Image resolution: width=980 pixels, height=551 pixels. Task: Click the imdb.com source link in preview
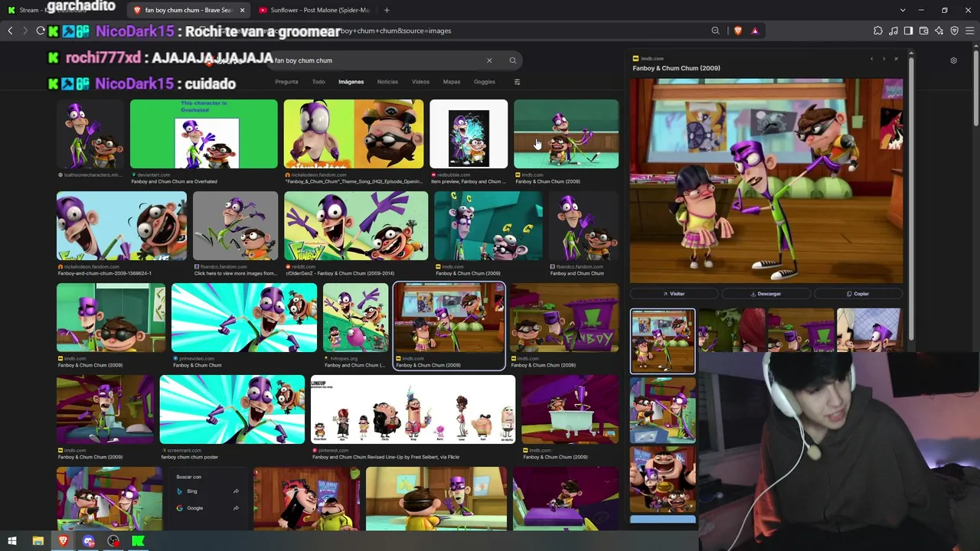[x=652, y=58]
